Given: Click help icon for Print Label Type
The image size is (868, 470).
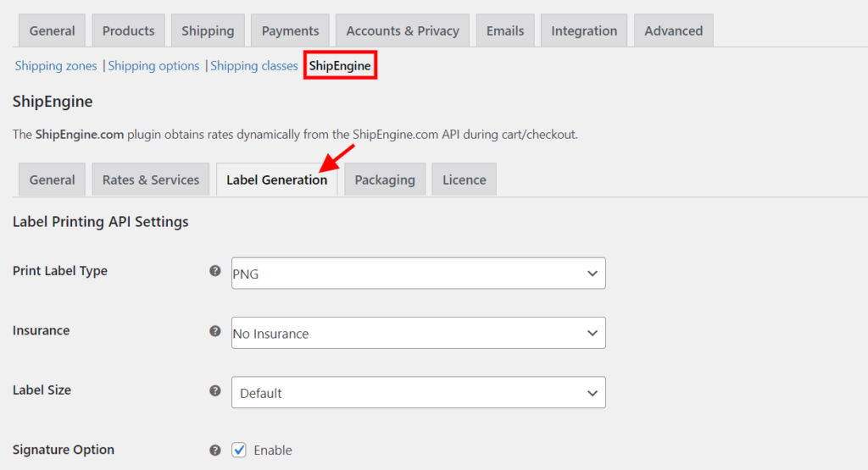Looking at the screenshot, I should (x=214, y=271).
